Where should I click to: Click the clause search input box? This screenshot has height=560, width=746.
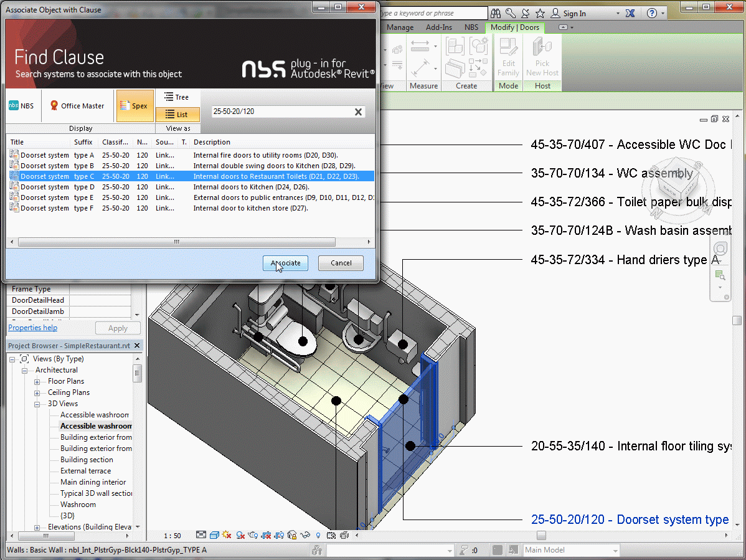point(283,112)
